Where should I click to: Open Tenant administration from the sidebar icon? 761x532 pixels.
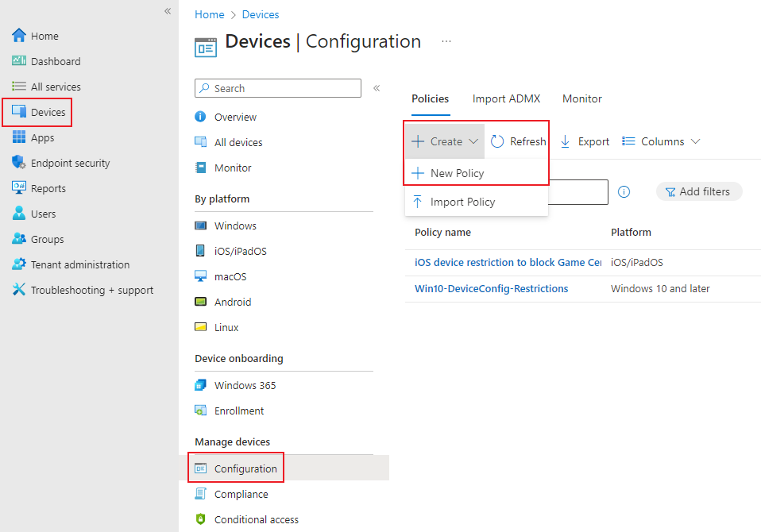[x=19, y=264]
